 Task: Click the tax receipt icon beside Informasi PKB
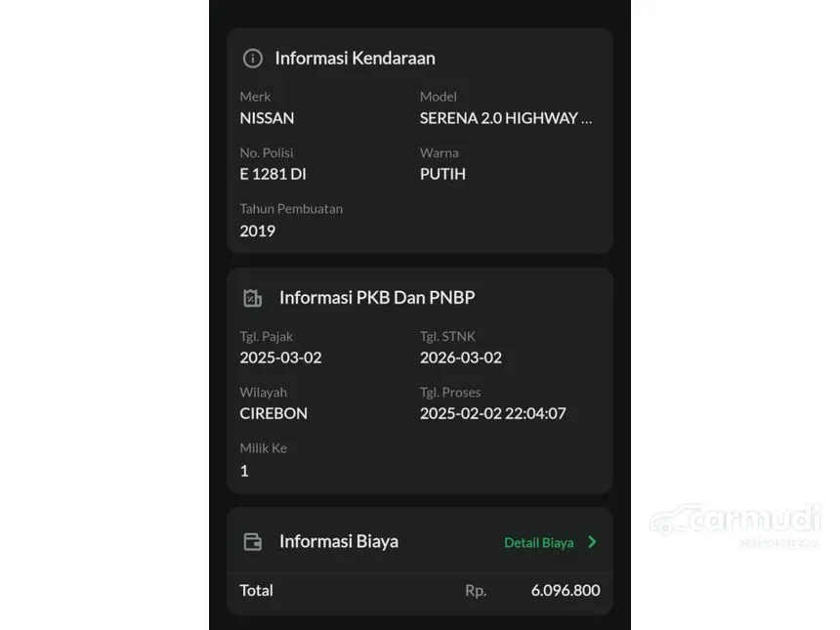252,298
